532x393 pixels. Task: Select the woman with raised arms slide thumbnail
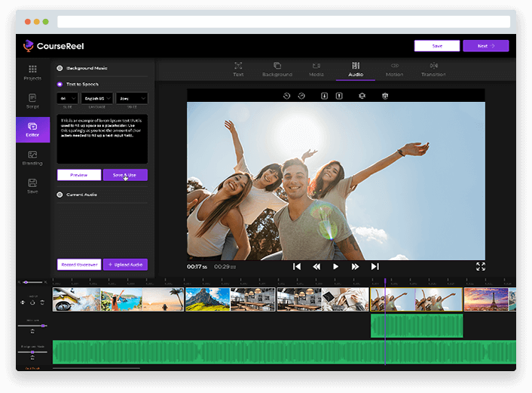point(121,299)
